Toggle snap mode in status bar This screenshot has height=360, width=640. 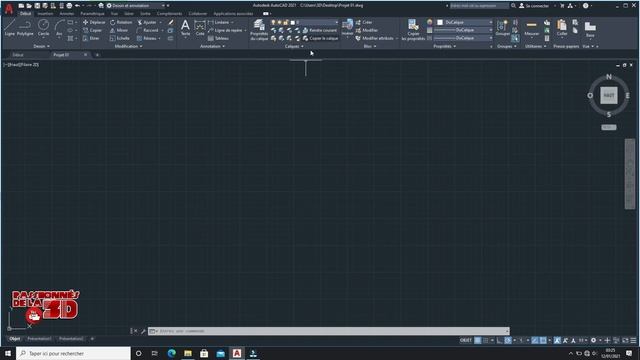(x=486, y=340)
